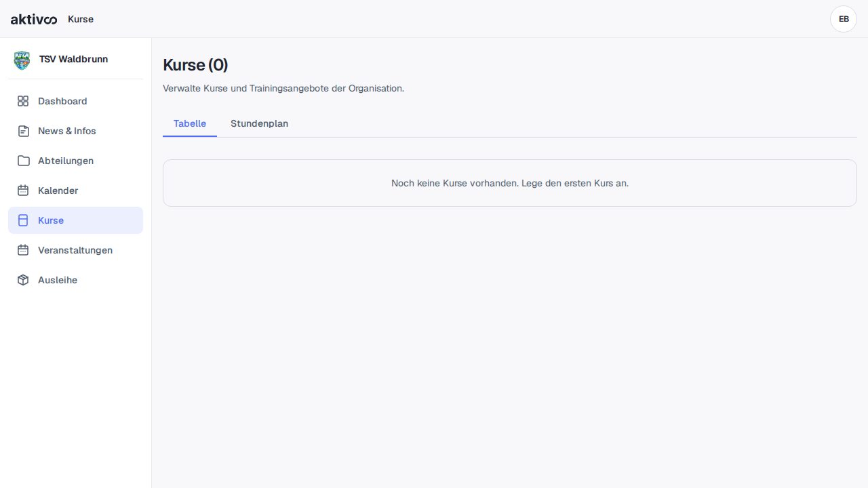Open the EB user avatar menu
868x488 pixels.
(844, 19)
